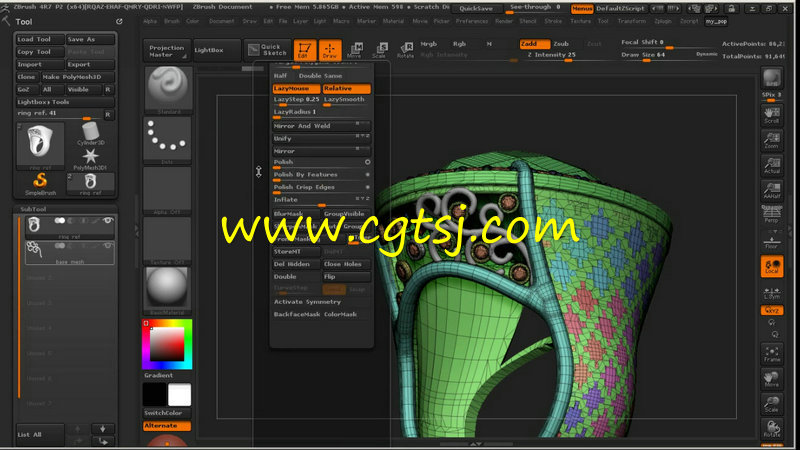This screenshot has width=800, height=450.
Task: Toggle the Persp perspective icon
Action: coord(772,214)
